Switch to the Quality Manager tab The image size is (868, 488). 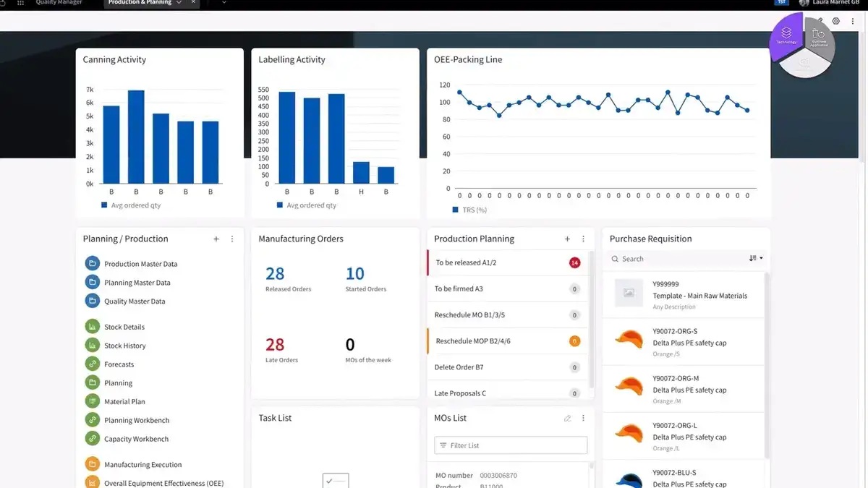tap(59, 3)
